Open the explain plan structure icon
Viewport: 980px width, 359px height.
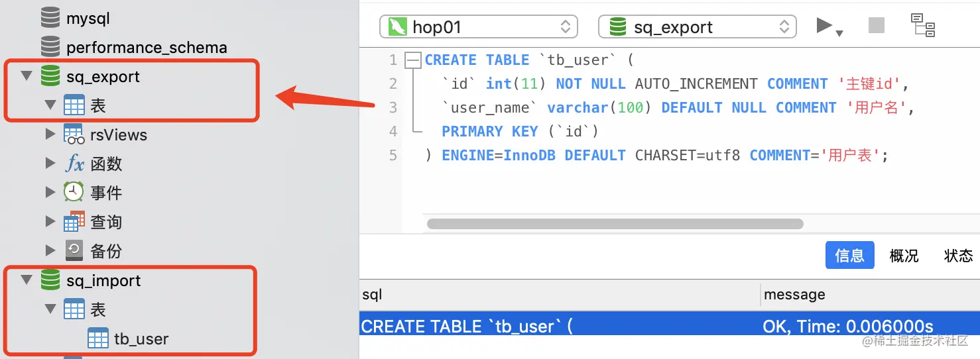coord(923,25)
